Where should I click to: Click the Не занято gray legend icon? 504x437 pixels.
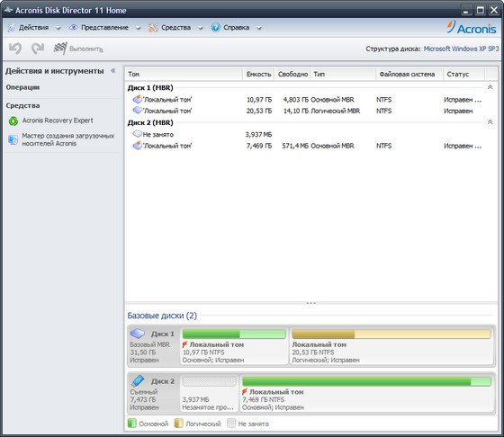point(231,424)
